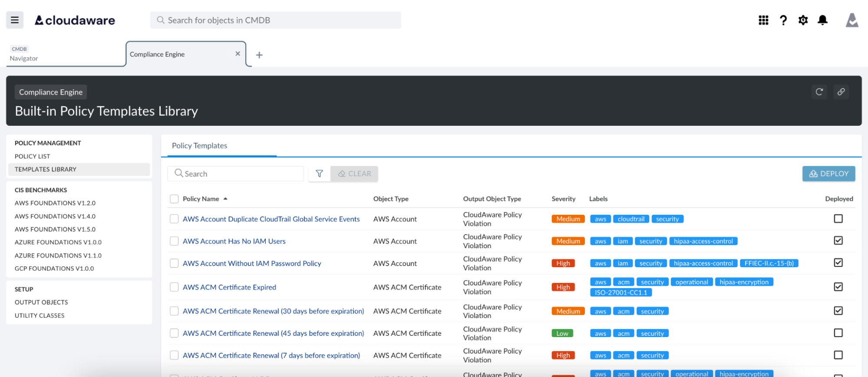Toggle Deployed box for 45 days renewal row

[838, 333]
